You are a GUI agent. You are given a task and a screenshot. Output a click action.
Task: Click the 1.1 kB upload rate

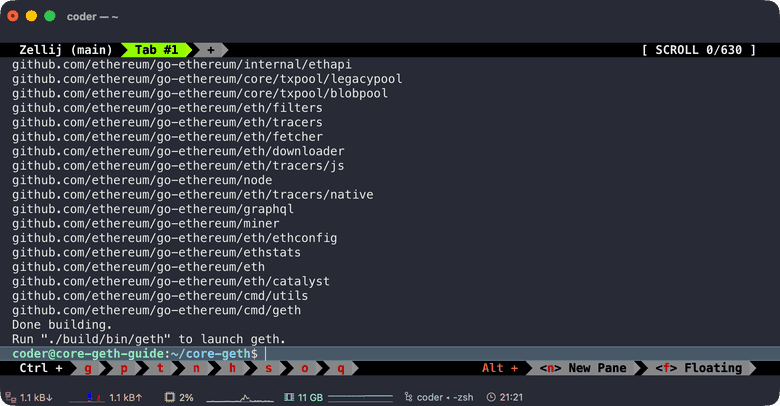click(x=125, y=398)
